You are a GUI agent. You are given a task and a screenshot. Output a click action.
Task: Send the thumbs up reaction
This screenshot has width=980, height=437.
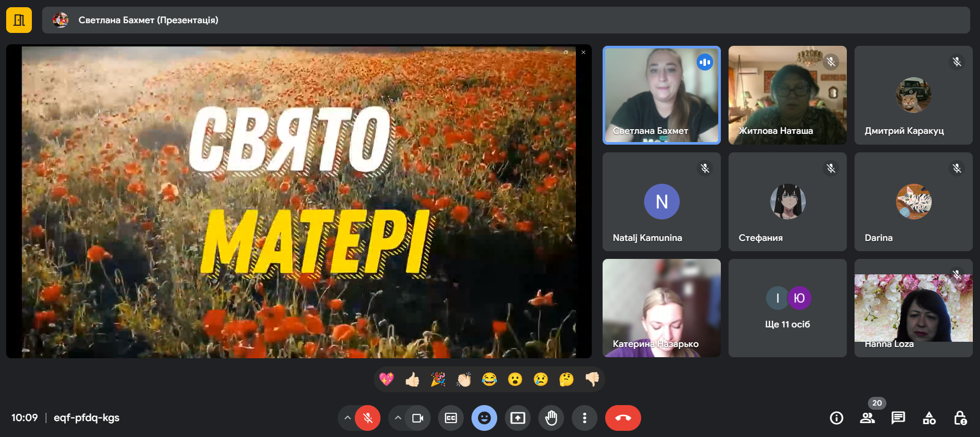[412, 380]
